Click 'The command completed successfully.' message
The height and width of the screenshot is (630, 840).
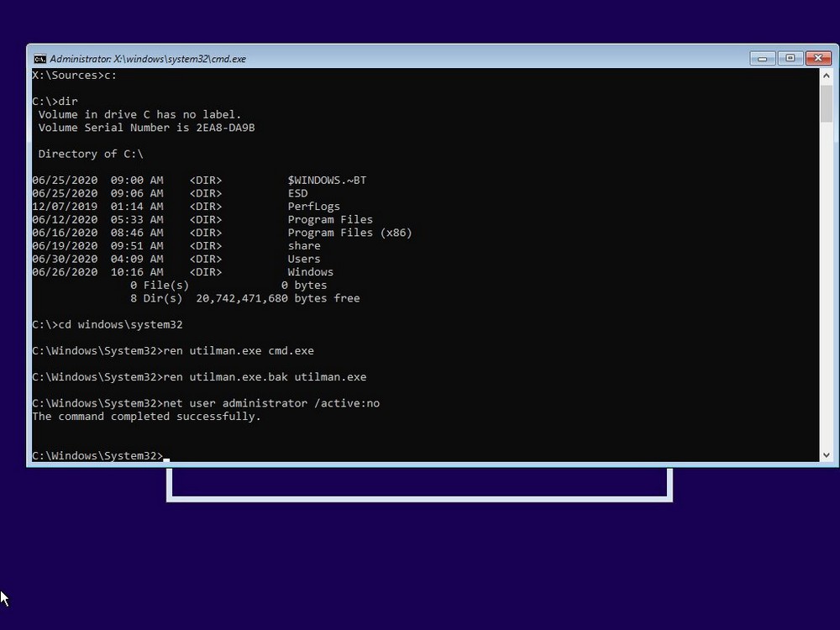[146, 417]
